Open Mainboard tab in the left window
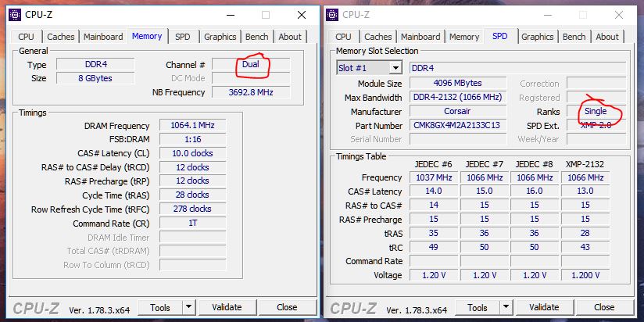Image resolution: width=644 pixels, height=322 pixels. [x=103, y=37]
